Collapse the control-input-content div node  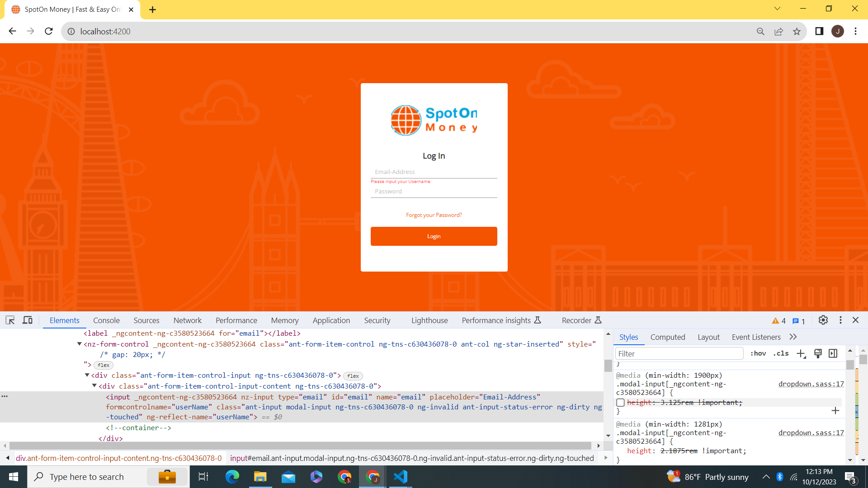[x=94, y=385]
